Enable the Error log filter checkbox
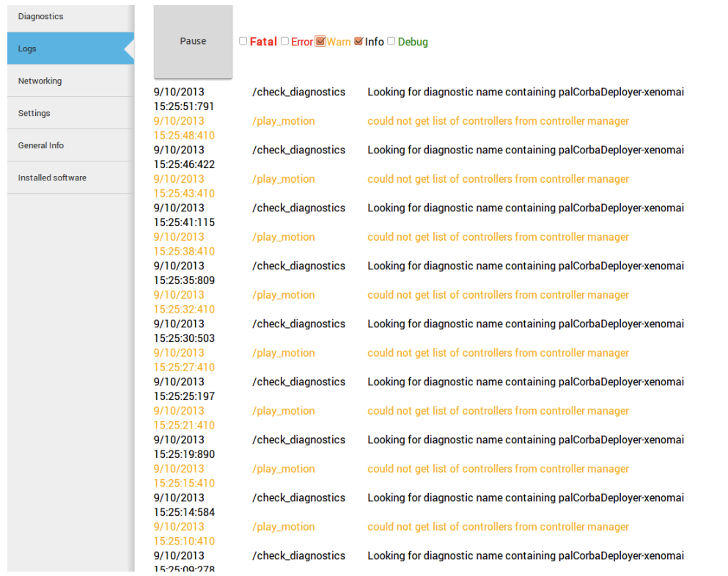The height and width of the screenshot is (576, 728). coord(284,41)
